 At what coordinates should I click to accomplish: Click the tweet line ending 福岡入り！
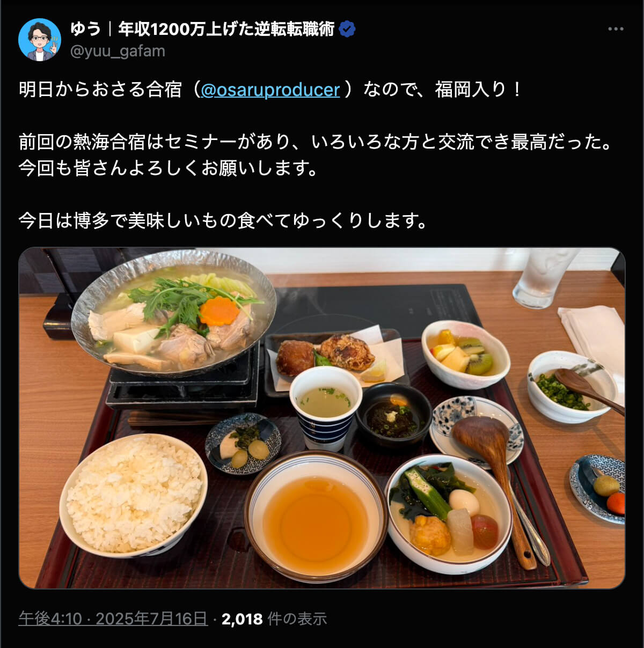270,89
